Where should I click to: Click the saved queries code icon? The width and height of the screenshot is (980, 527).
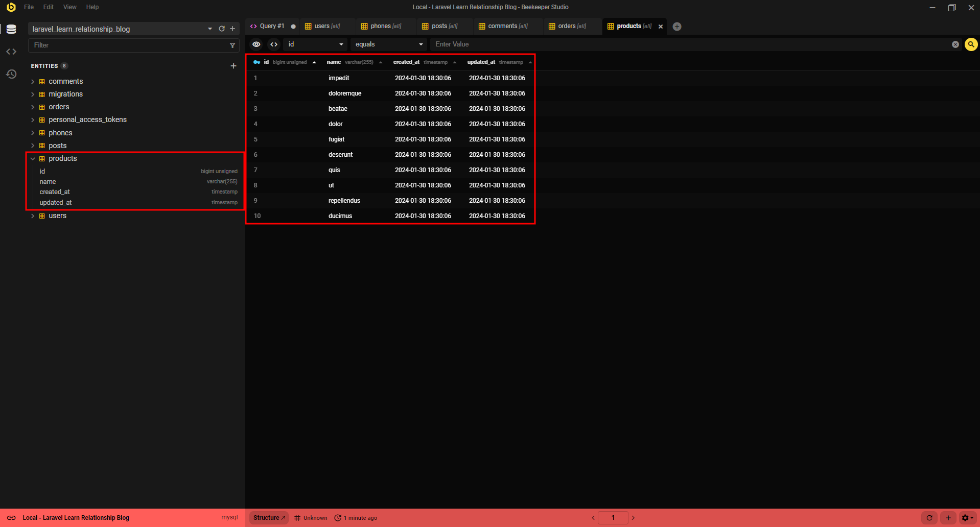click(11, 52)
